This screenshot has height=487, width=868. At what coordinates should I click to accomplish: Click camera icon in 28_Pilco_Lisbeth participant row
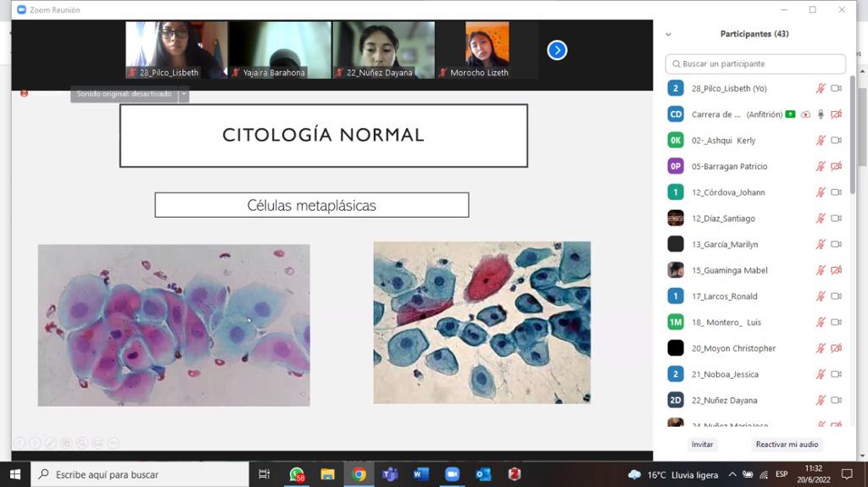(x=836, y=88)
